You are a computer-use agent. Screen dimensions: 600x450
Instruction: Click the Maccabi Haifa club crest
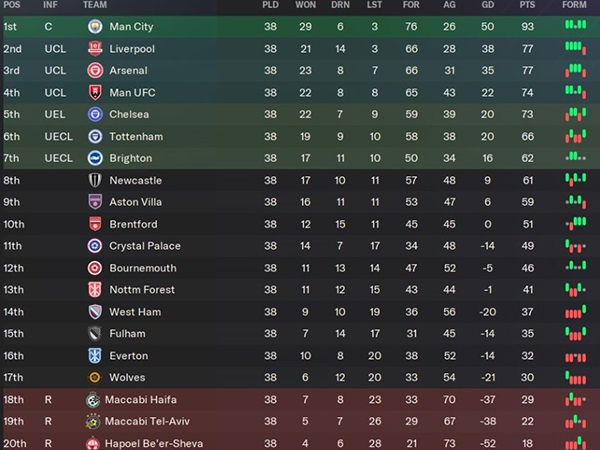tap(93, 399)
